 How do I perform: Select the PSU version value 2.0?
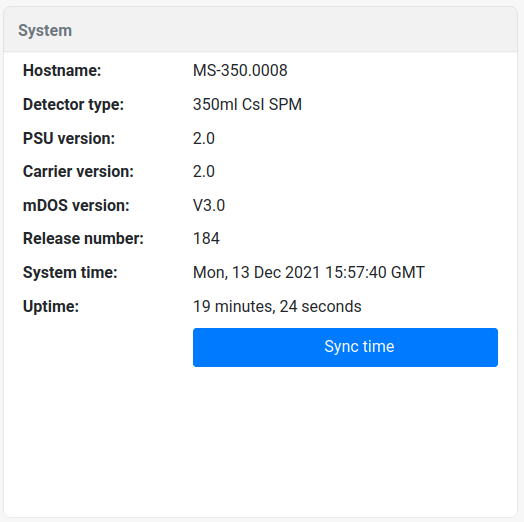(x=204, y=138)
